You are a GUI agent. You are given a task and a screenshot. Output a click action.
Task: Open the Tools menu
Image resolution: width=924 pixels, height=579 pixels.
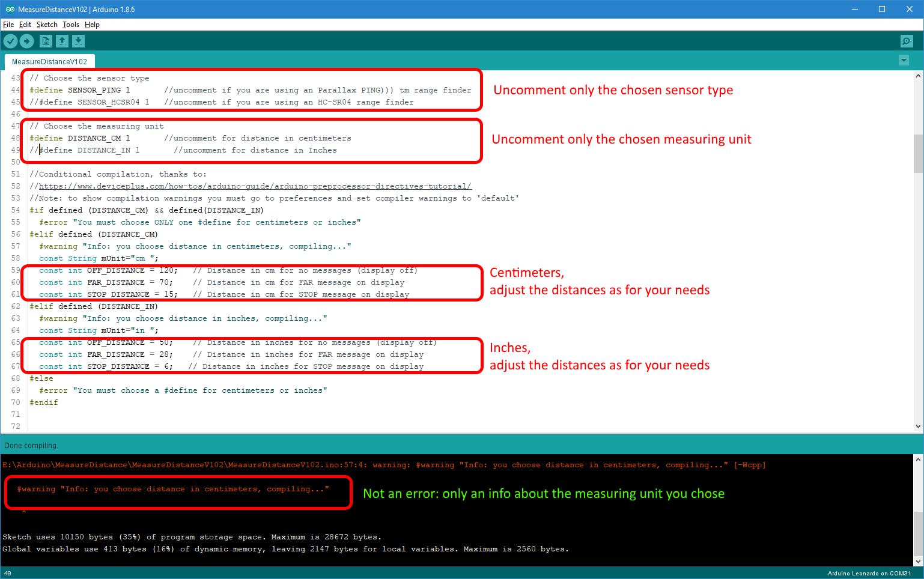70,25
